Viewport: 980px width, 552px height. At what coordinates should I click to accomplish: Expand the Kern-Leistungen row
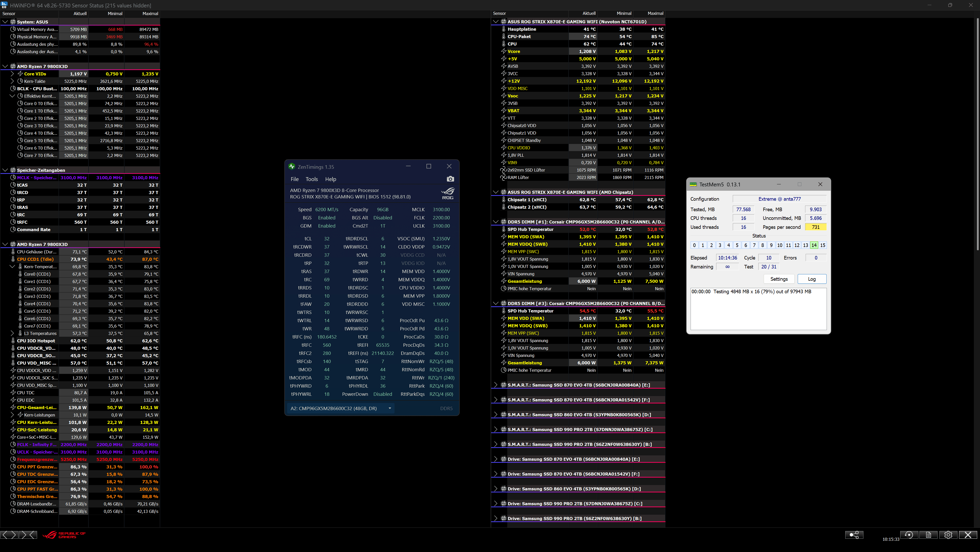(12, 415)
